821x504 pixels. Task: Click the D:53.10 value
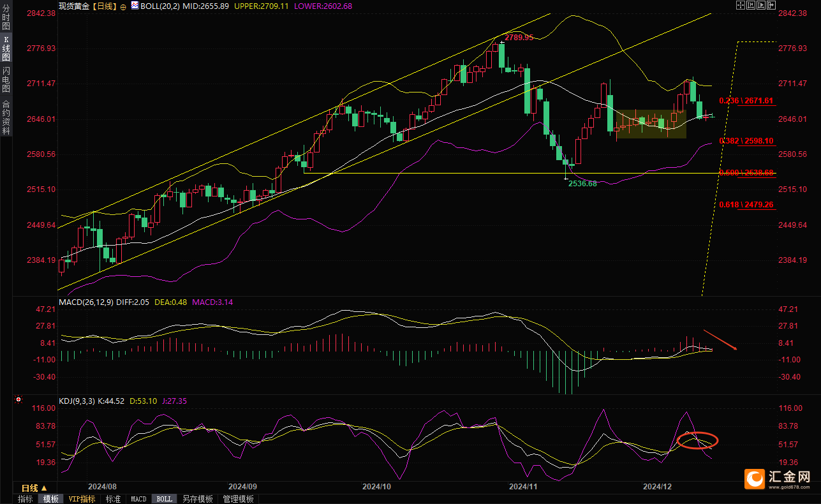[142, 401]
